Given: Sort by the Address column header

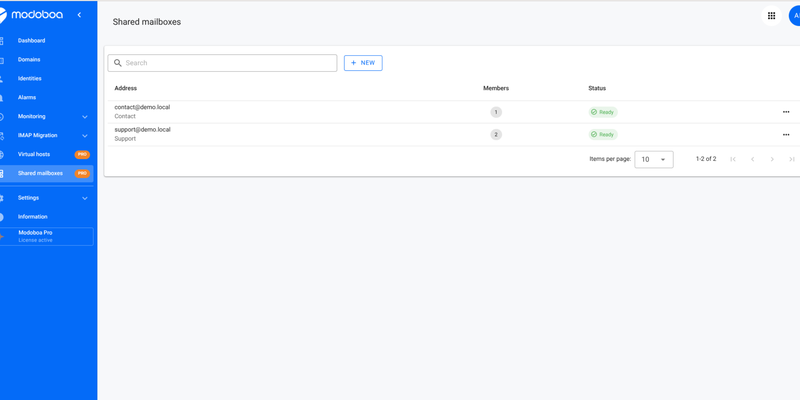Looking at the screenshot, I should [126, 88].
